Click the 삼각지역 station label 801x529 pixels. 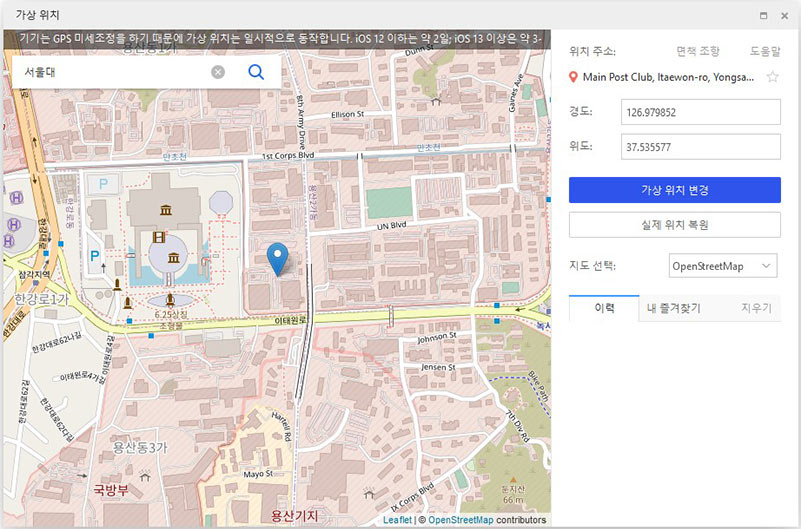(x=34, y=275)
